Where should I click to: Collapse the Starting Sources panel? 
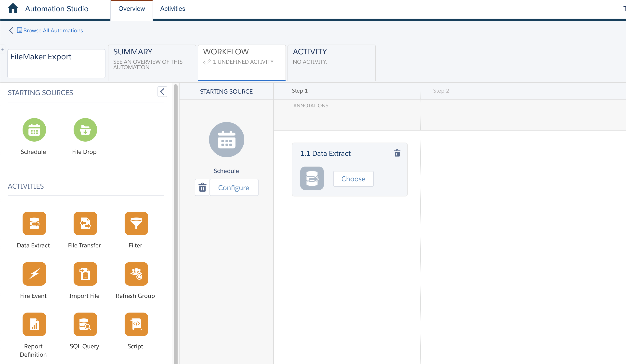pos(162,91)
